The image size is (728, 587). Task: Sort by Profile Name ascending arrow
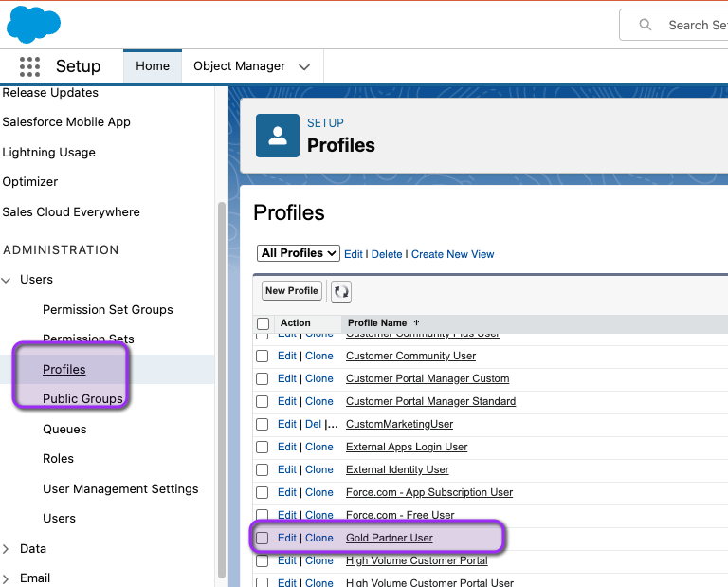click(x=416, y=322)
